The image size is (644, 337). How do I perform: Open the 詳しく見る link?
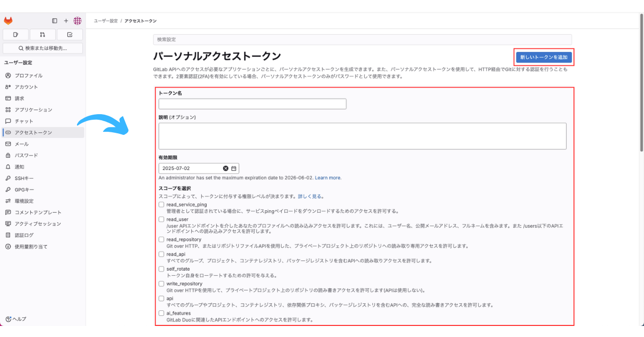pos(310,196)
